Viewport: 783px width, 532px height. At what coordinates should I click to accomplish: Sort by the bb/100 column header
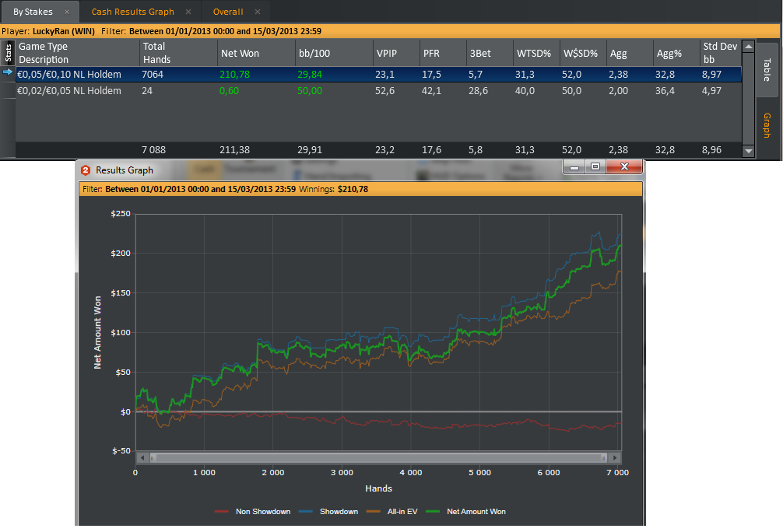pyautogui.click(x=314, y=54)
